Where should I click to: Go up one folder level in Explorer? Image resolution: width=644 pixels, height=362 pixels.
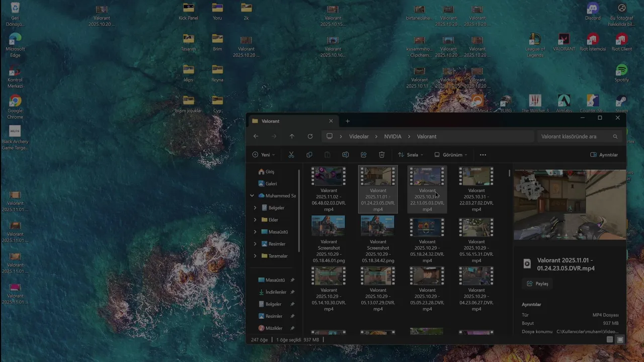click(292, 136)
